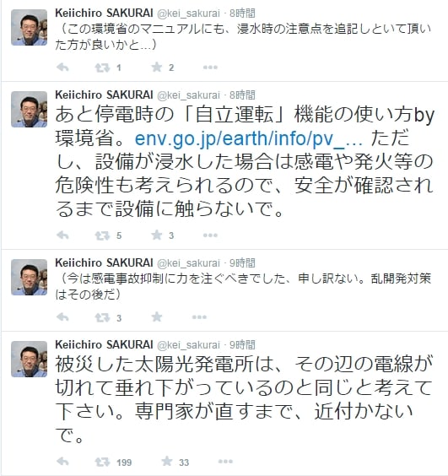Favorite the tweet with 33 stars
448x476 pixels.
click(x=167, y=461)
